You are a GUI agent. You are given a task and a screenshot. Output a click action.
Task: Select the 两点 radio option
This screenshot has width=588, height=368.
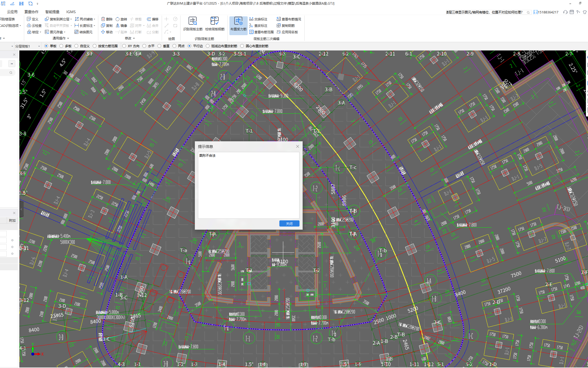pyautogui.click(x=174, y=46)
